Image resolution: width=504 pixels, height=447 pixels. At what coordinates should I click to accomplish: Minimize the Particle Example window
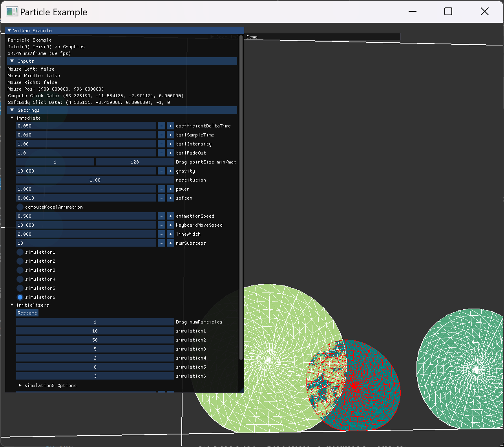[412, 11]
